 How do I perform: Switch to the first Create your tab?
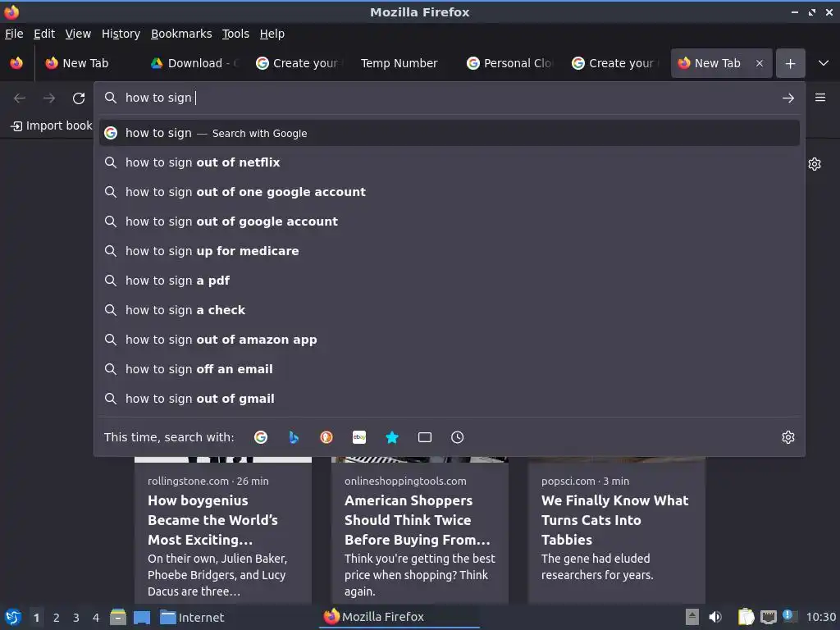pyautogui.click(x=300, y=63)
